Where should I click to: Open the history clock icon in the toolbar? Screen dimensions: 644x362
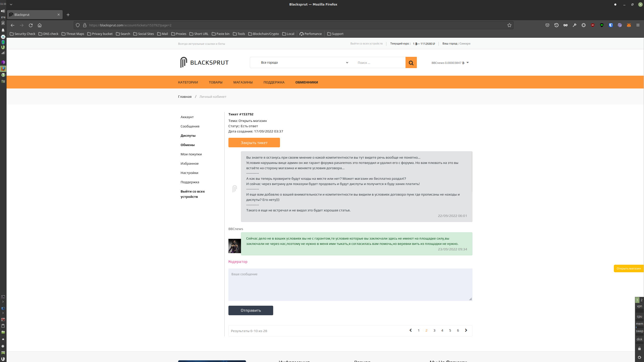pos(556,25)
